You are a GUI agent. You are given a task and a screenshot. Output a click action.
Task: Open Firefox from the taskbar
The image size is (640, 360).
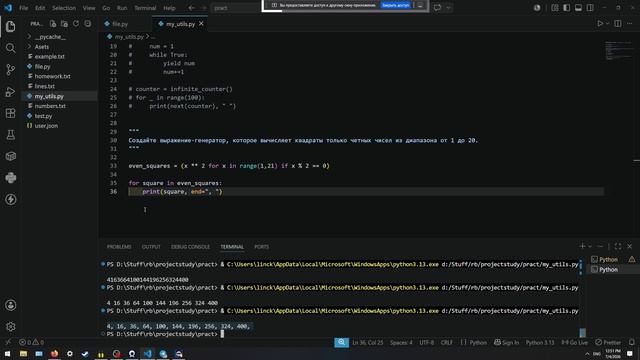[x=54, y=353]
